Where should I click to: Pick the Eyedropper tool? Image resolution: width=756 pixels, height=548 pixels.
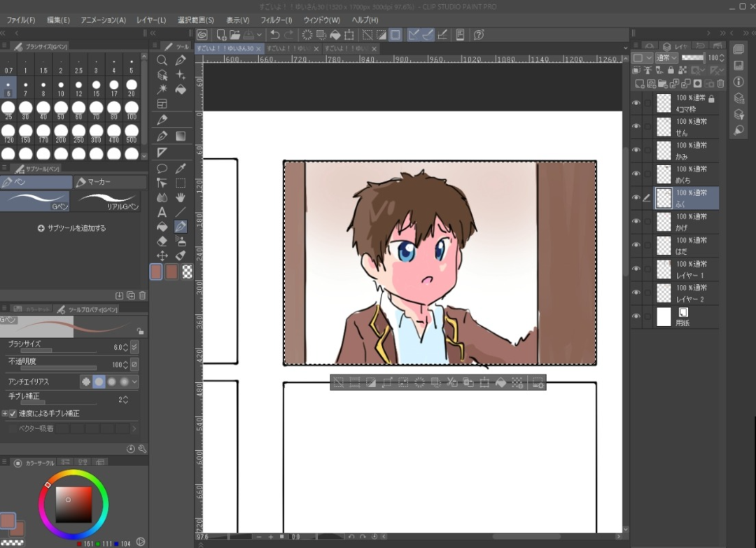pos(181,169)
